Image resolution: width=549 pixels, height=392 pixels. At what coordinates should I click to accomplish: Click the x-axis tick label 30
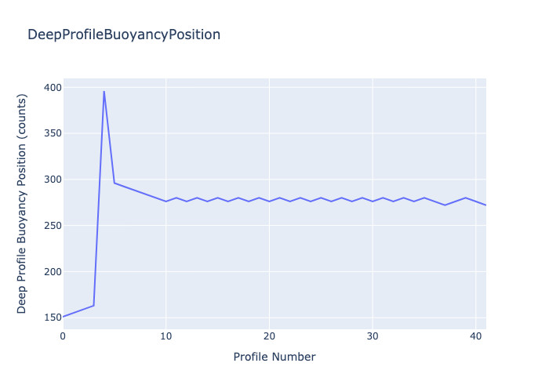pyautogui.click(x=373, y=336)
